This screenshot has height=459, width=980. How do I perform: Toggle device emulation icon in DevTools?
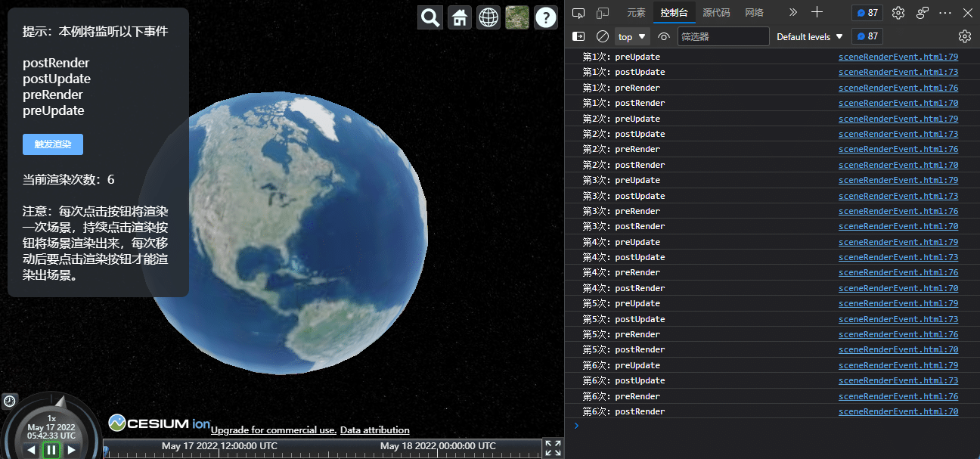(x=603, y=13)
